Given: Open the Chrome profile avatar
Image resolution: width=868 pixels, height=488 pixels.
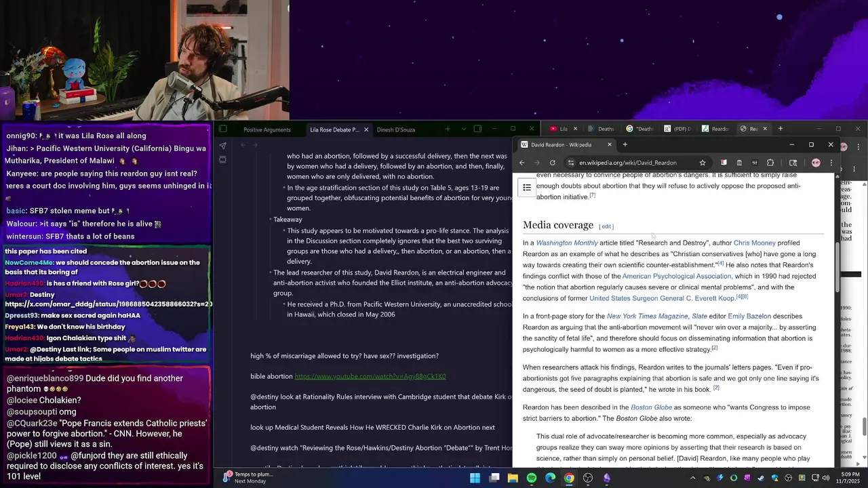Looking at the screenshot, I should pyautogui.click(x=816, y=163).
